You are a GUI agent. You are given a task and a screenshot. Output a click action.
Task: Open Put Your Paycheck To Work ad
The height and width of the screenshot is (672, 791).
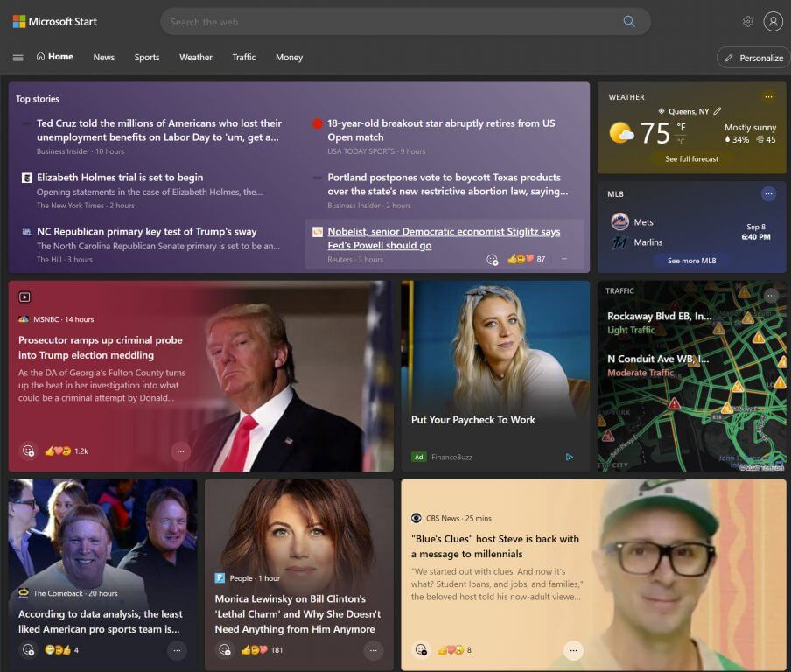pyautogui.click(x=472, y=420)
